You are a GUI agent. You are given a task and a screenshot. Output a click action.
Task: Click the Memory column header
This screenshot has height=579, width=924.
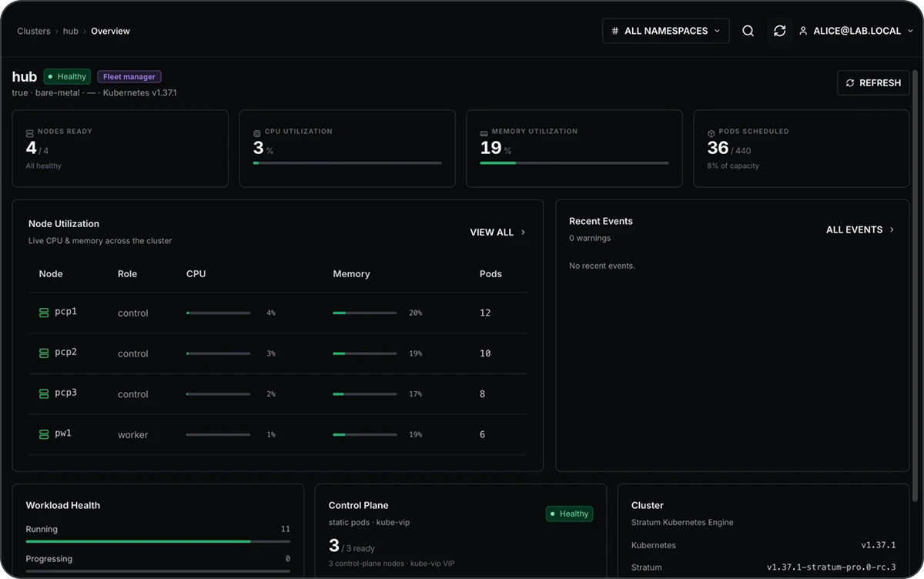(351, 274)
